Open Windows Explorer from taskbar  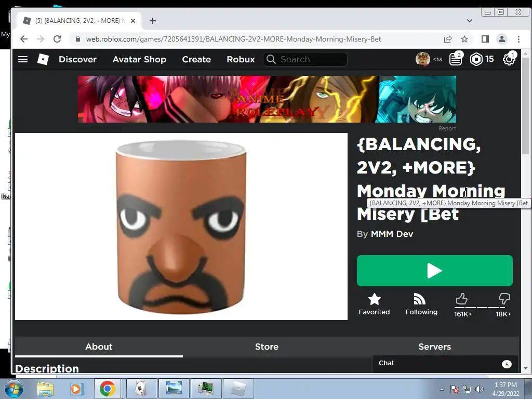[x=45, y=389]
